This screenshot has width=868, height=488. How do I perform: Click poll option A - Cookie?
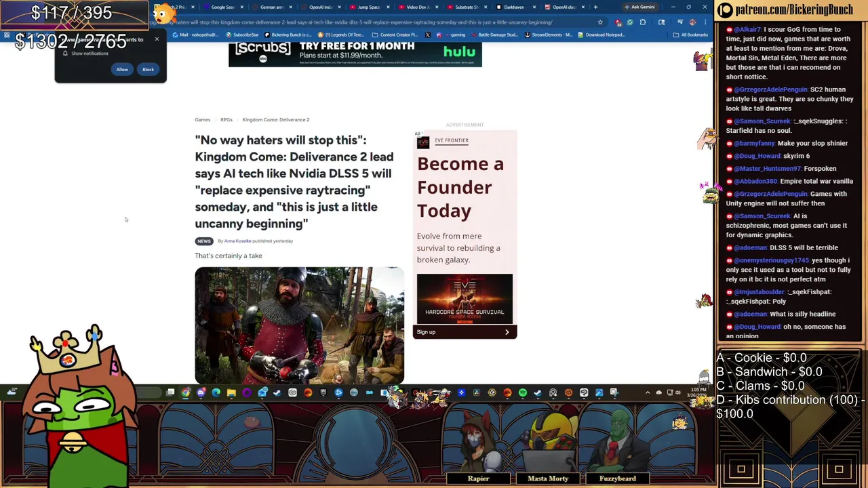(761, 358)
